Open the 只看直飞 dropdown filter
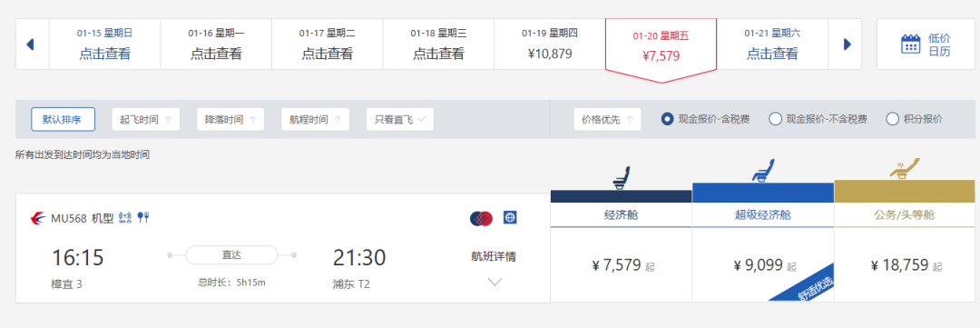This screenshot has height=328, width=980. point(400,120)
